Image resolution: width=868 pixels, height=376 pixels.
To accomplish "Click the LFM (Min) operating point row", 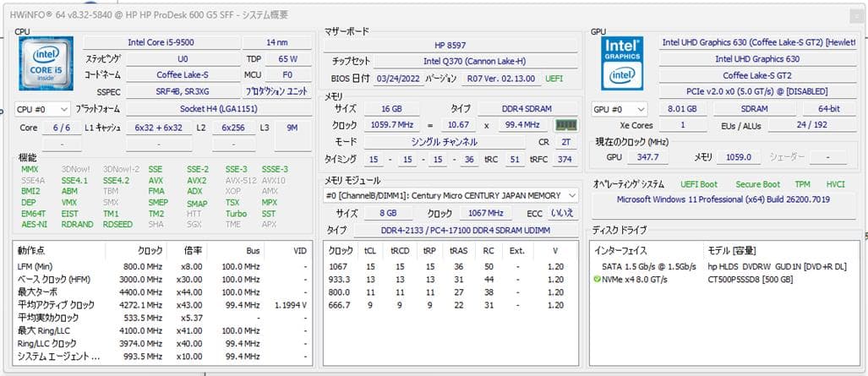I will tap(161, 266).
